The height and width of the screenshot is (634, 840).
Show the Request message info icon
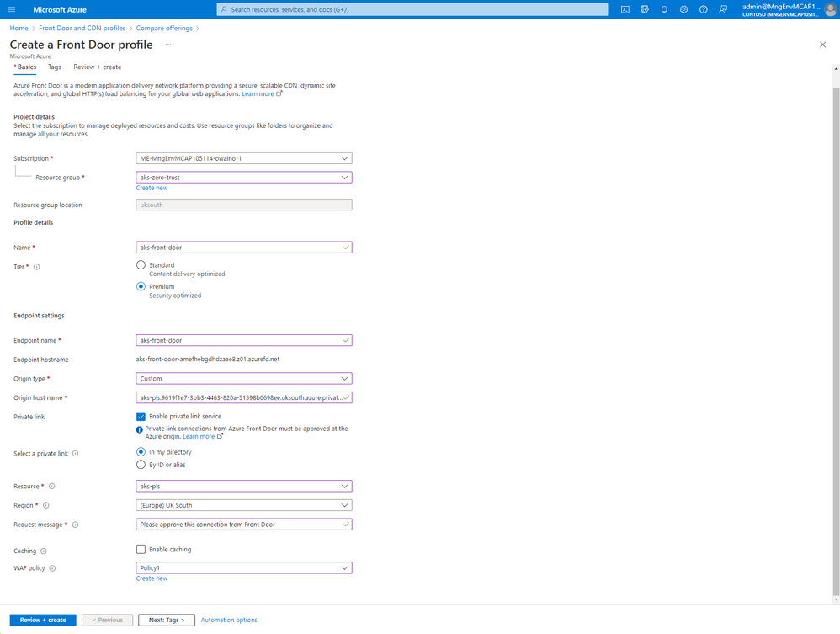tap(76, 525)
